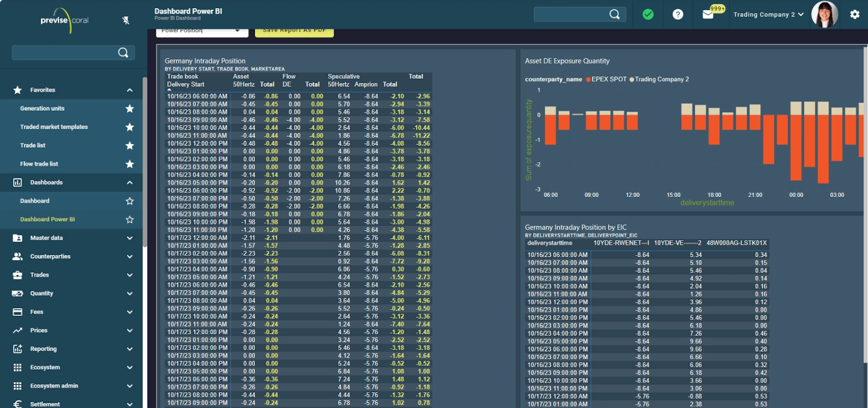
Task: Unpin the sidebar with the pin icon
Action: (126, 21)
